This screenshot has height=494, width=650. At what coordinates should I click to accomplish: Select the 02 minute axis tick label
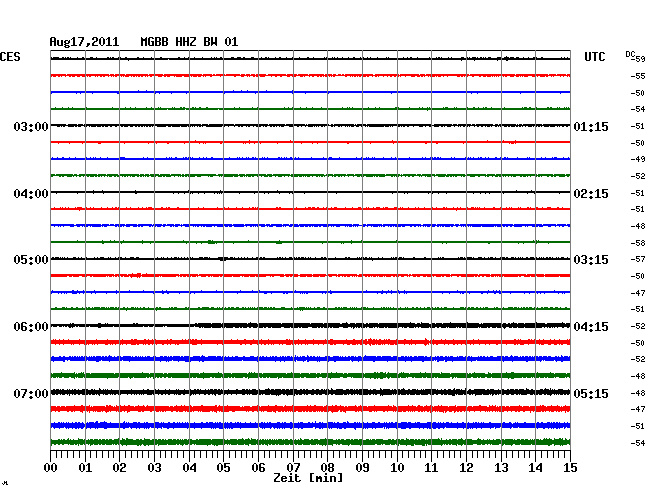pos(119,468)
